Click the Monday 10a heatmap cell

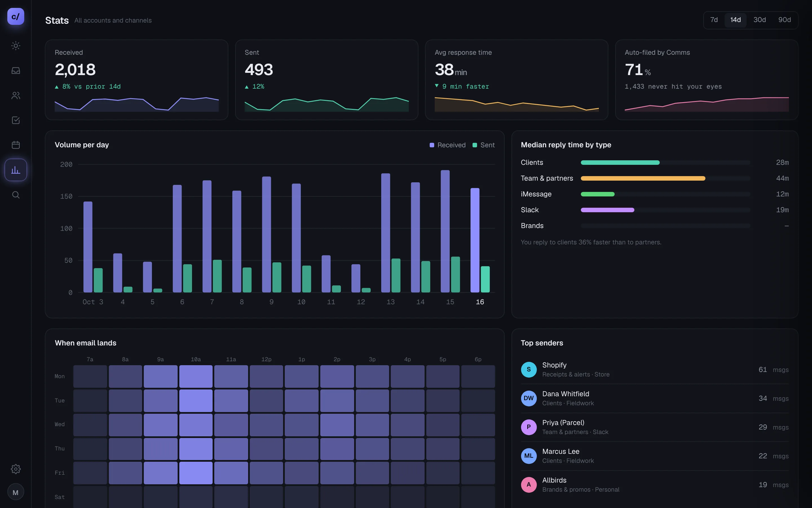tap(196, 376)
